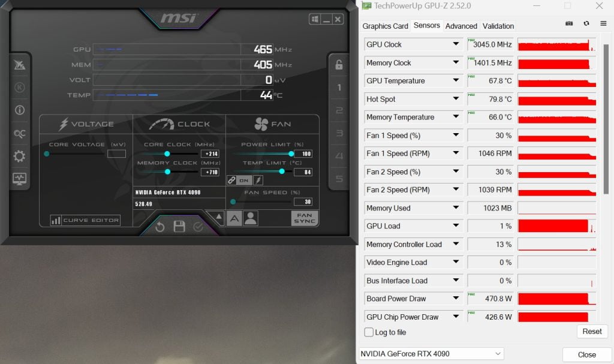
Task: Open GPU Clock sensor dropdown
Action: 456,44
